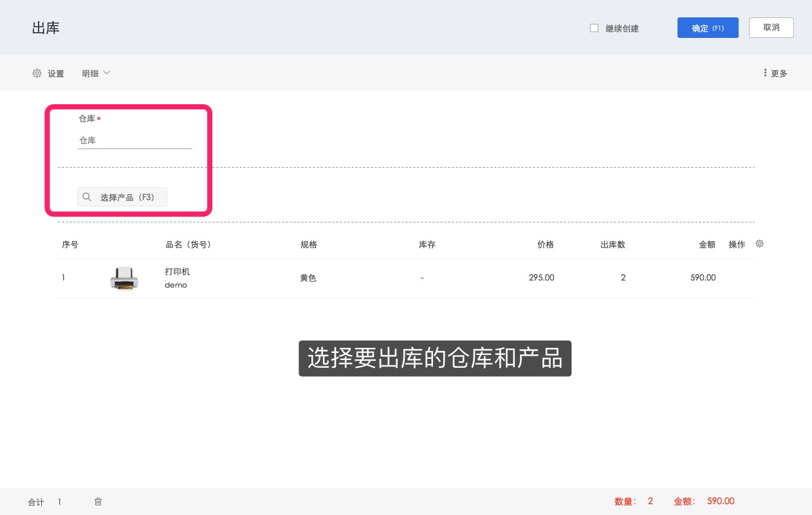Viewport: 812px width, 515px height.
Task: Click the trash icon in footer
Action: pos(98,501)
